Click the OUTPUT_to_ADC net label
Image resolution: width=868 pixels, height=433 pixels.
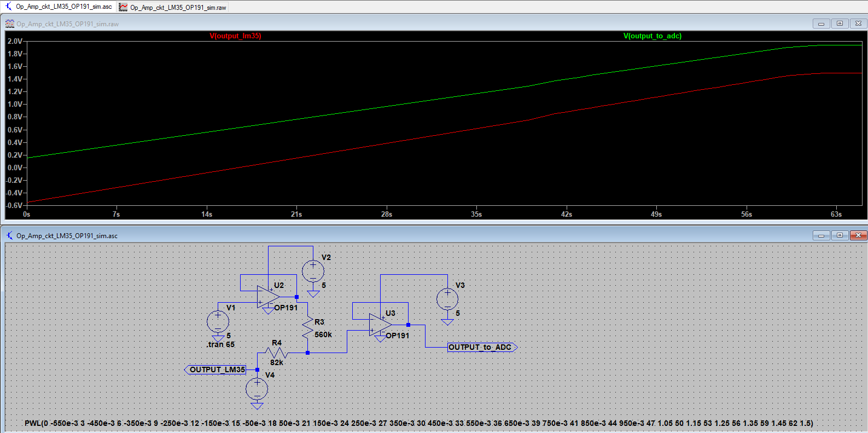pos(482,347)
